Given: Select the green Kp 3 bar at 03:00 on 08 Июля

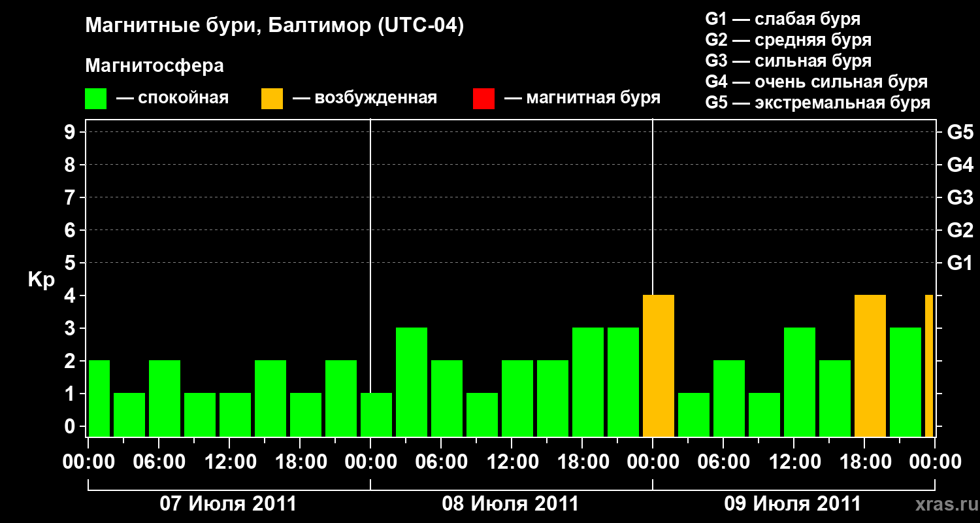Looking at the screenshot, I should pos(412,382).
